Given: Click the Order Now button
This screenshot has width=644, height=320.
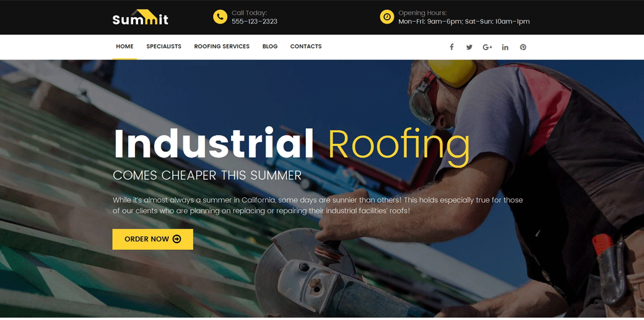Looking at the screenshot, I should click(x=153, y=239).
